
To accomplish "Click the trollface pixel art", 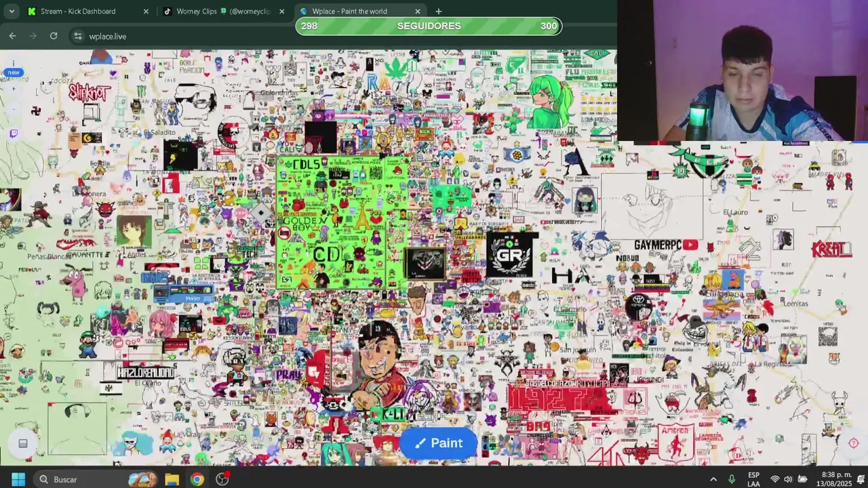I will pyautogui.click(x=694, y=331).
